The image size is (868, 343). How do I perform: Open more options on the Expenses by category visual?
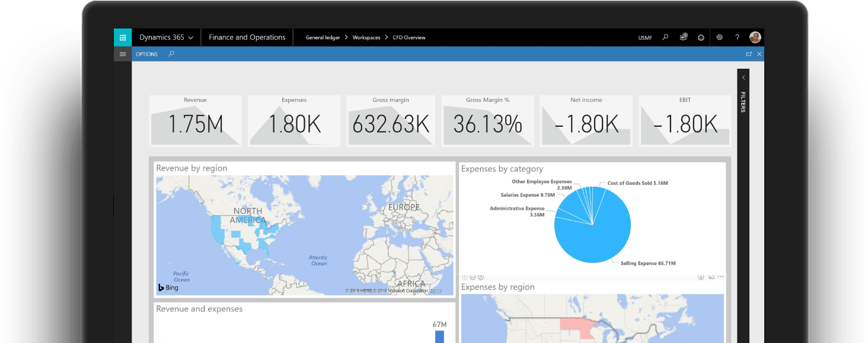click(721, 276)
